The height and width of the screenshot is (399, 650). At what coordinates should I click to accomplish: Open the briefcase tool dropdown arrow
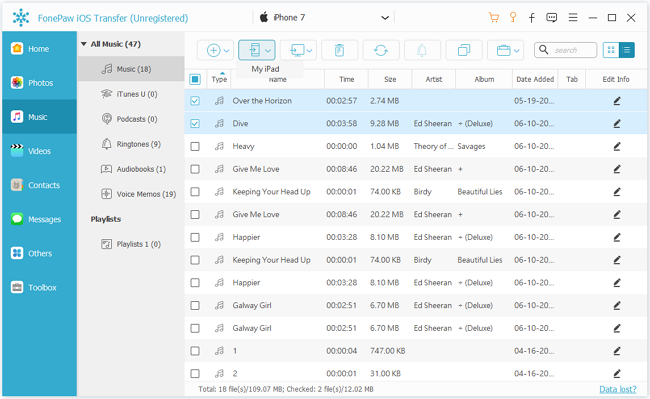click(517, 51)
